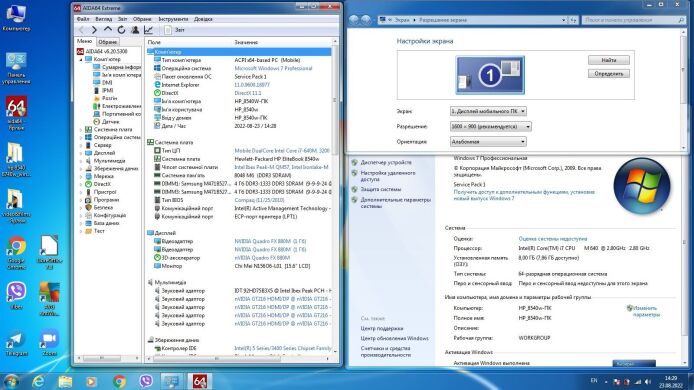Image resolution: width=694 pixels, height=390 pixels.
Task: Open the Ориентация dropdown
Action: pyautogui.click(x=488, y=142)
